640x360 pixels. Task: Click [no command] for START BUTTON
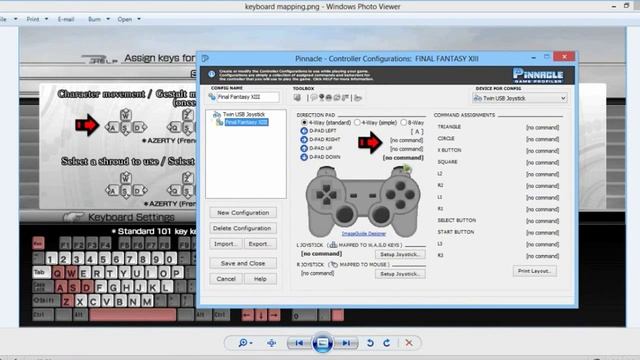tap(542, 233)
